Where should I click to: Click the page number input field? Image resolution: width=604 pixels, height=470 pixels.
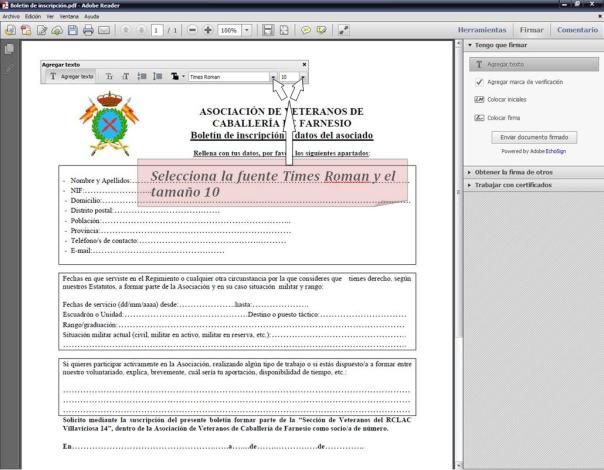pos(157,31)
